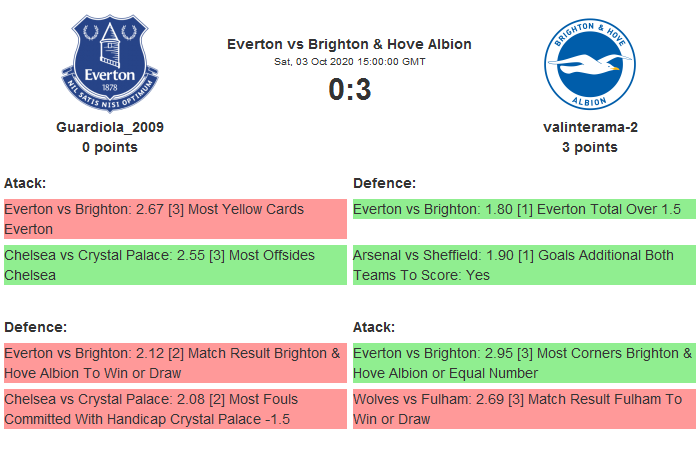700x460 pixels.
Task: Click the match date Sat, 03 Oct 2020
Action: click(x=349, y=61)
